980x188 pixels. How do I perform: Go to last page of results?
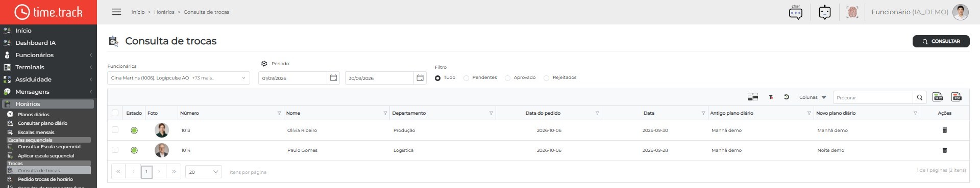(x=174, y=172)
